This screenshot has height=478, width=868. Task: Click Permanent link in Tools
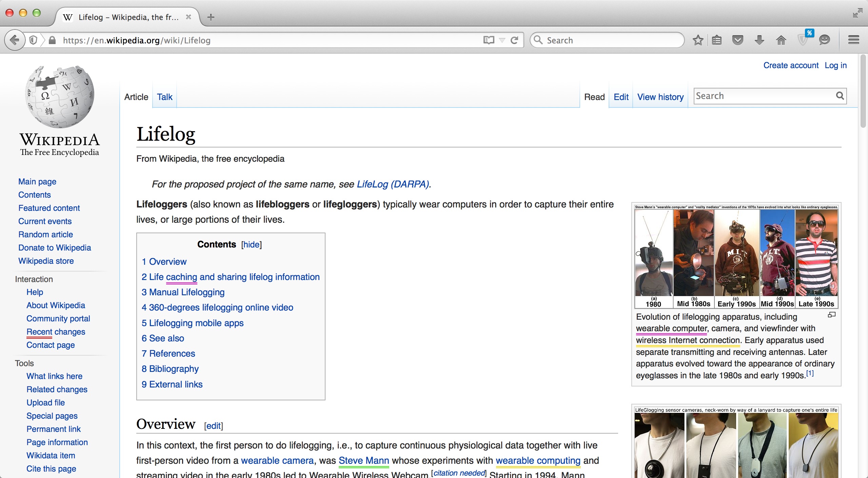54,429
